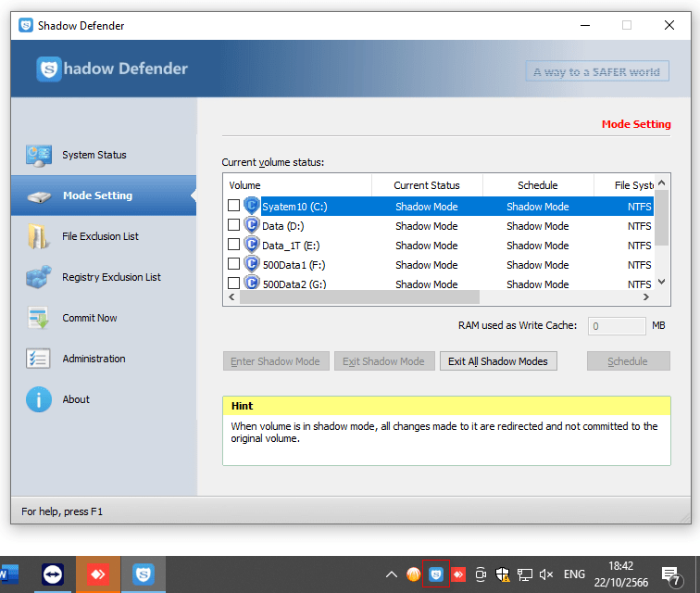Click shield icon beside 500Data2 (G:)
700x593 pixels.
(252, 283)
